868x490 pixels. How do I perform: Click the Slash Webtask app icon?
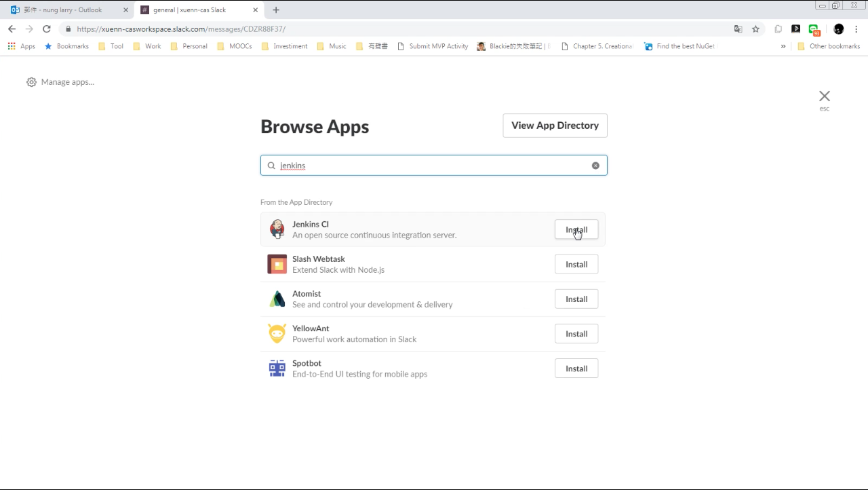click(x=277, y=264)
